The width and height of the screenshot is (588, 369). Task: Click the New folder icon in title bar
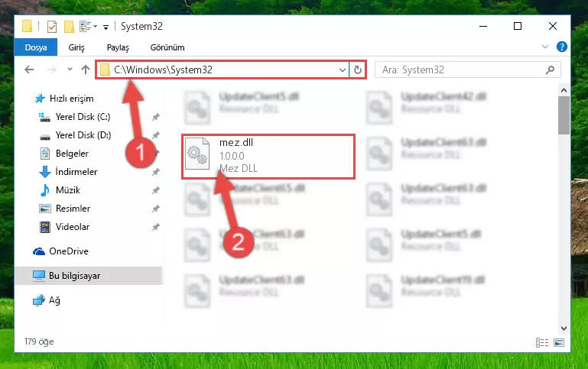point(69,27)
